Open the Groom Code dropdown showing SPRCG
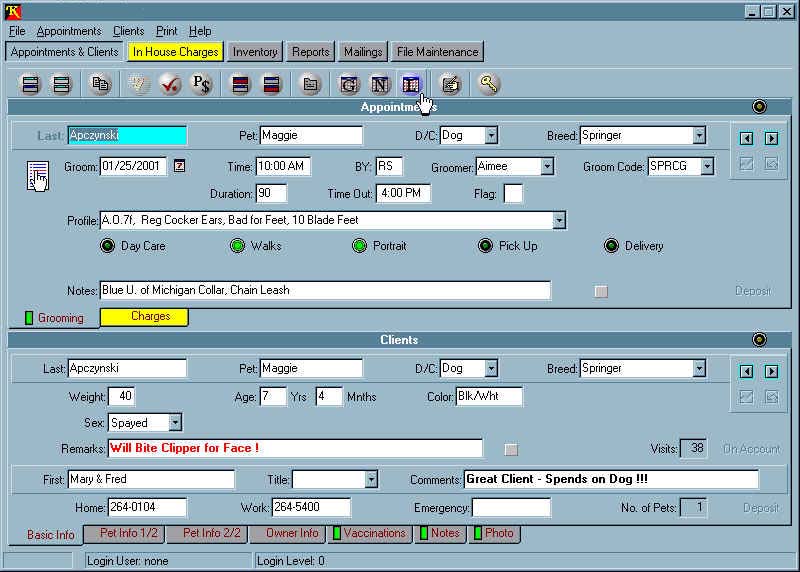The height and width of the screenshot is (572, 800). coord(707,166)
